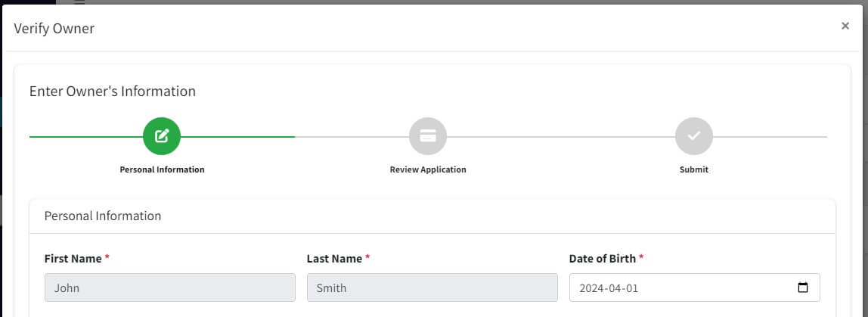Screen dimensions: 868x317
Task: Jump to the Submit step label
Action: pos(693,169)
